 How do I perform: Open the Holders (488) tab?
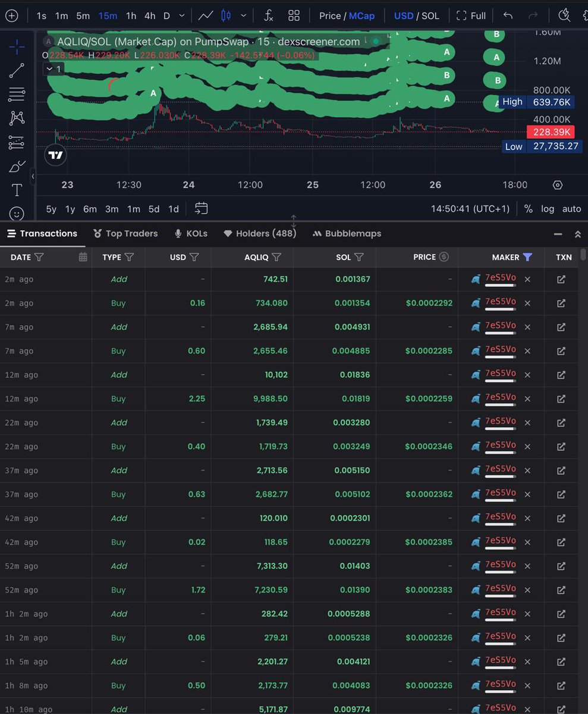[260, 234]
